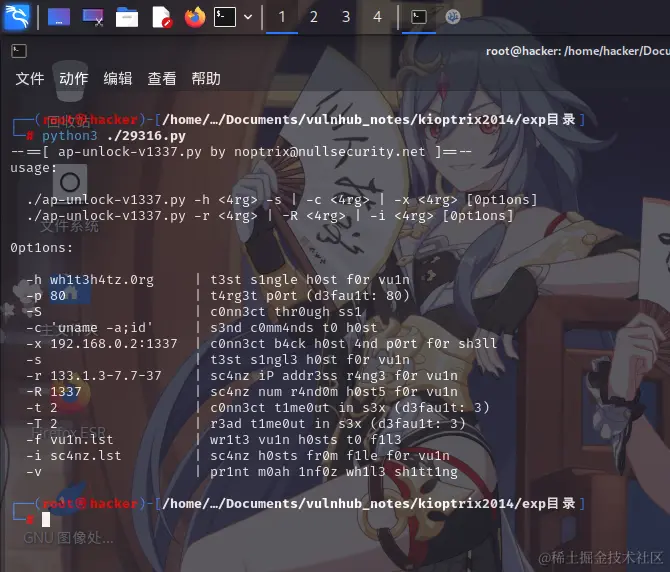
Task: Click the 'sc4nz.lst' filename text
Action: pos(85,456)
